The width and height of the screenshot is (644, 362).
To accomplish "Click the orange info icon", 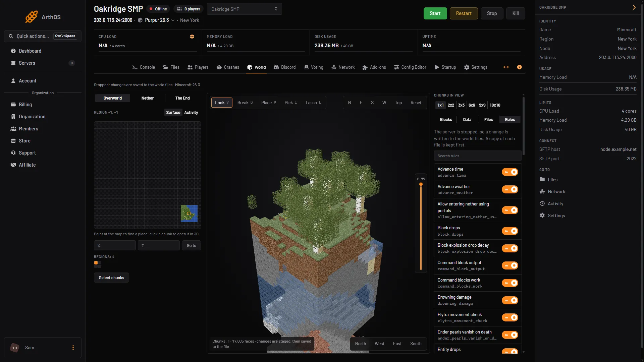I will click(x=519, y=67).
